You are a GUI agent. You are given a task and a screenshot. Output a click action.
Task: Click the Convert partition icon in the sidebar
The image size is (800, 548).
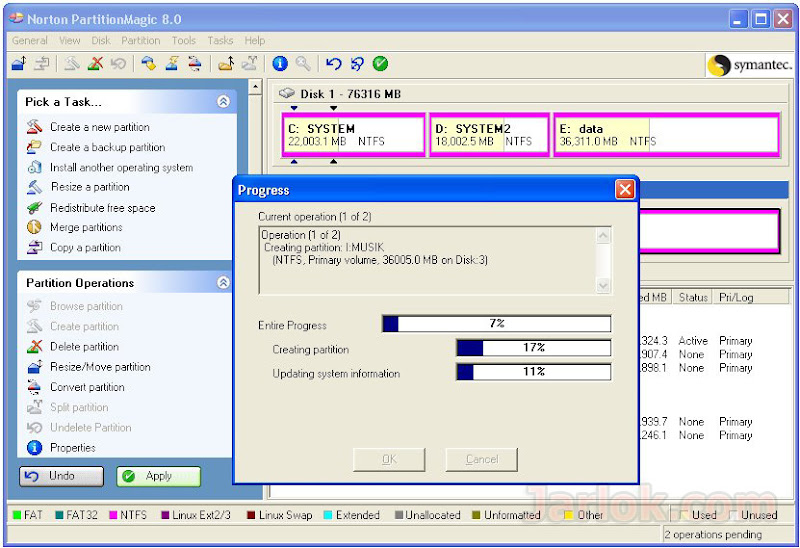point(34,387)
